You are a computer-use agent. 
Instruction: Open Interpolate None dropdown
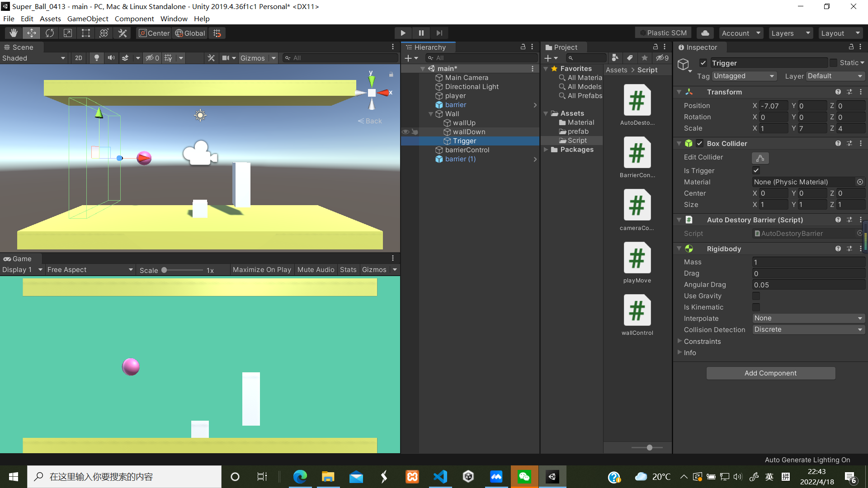tap(808, 318)
